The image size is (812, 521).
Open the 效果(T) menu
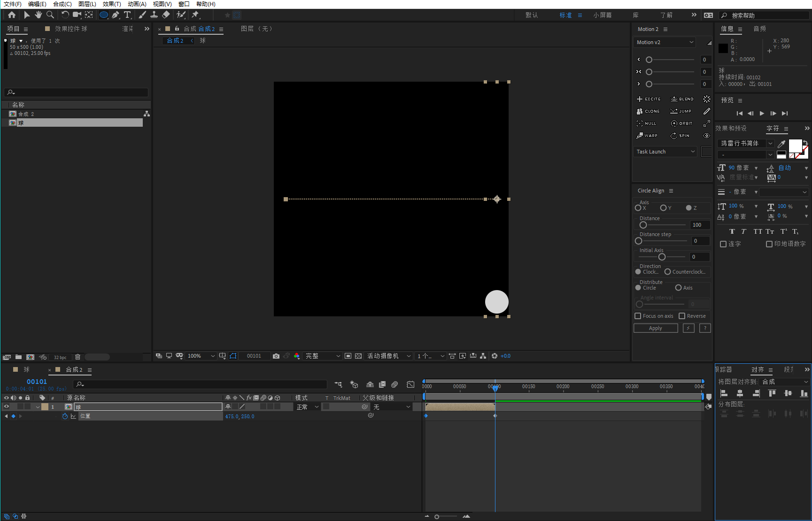pos(112,4)
